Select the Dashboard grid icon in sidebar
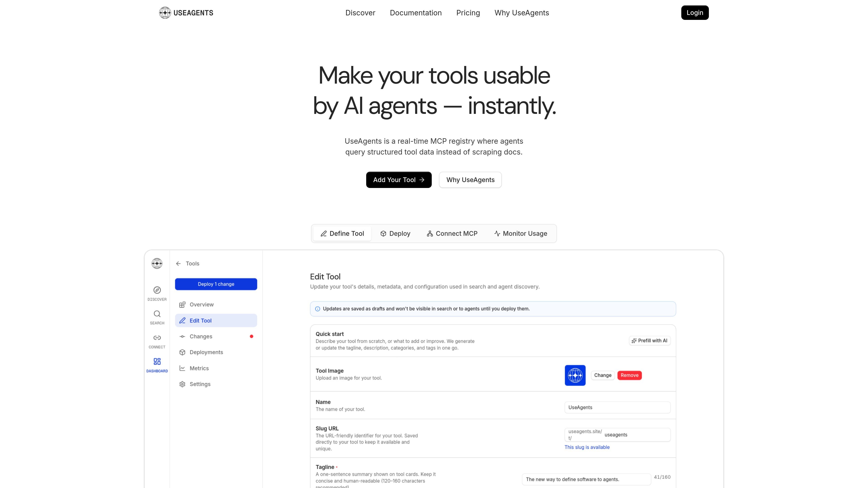Viewport: 868px width, 488px height. pos(157,361)
